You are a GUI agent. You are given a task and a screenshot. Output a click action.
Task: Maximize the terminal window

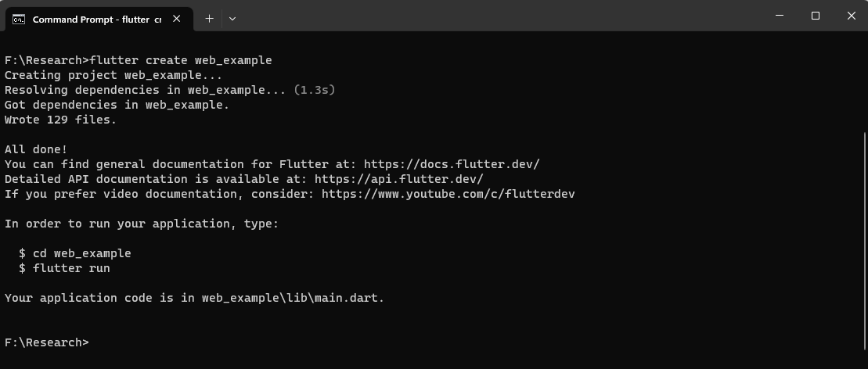click(x=815, y=16)
